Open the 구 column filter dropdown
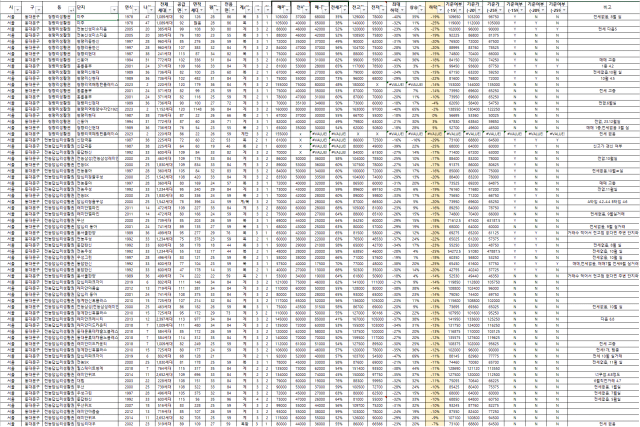Screen dimensions: 640x427 tap(39, 9)
